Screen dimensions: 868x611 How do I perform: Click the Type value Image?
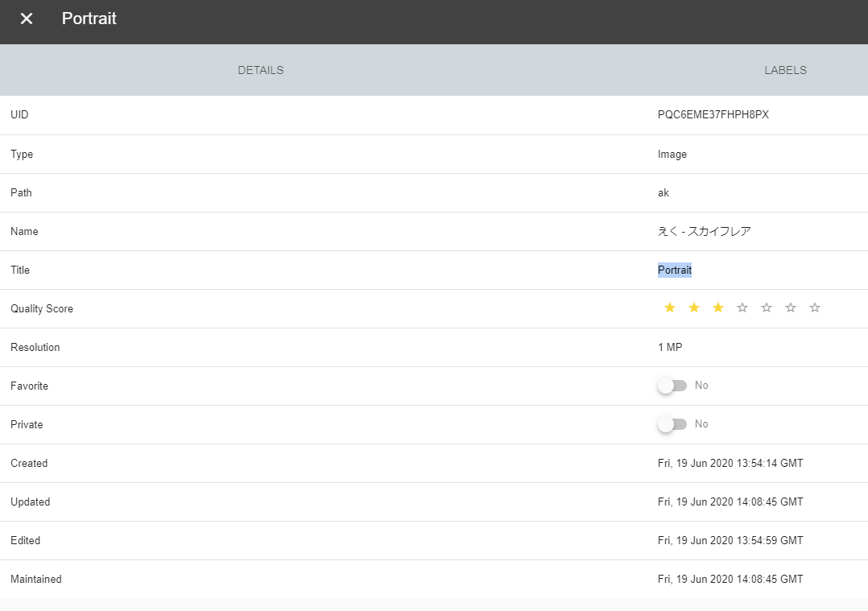coord(672,155)
